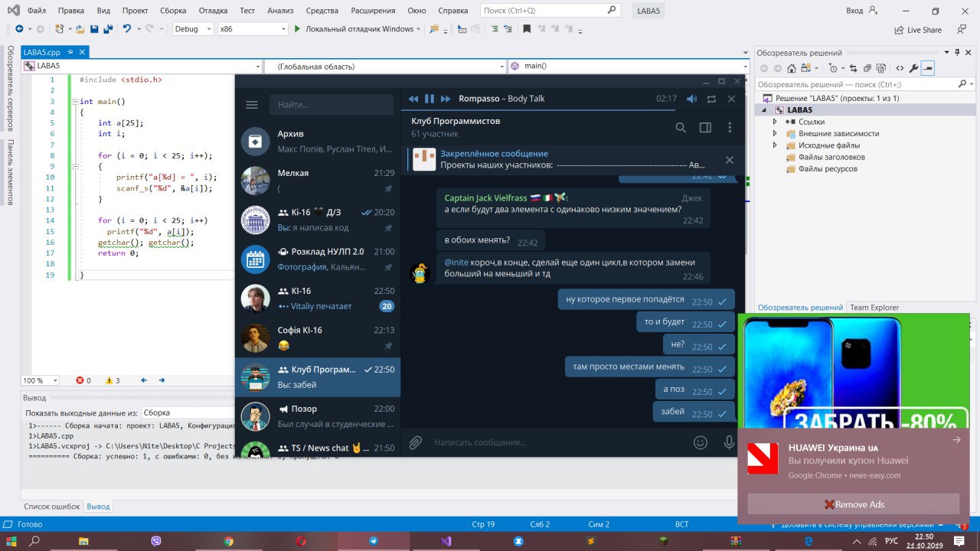This screenshot has width=980, height=551.
Task: Open the Розклад НУЛП 2.0 channel
Action: (x=318, y=259)
